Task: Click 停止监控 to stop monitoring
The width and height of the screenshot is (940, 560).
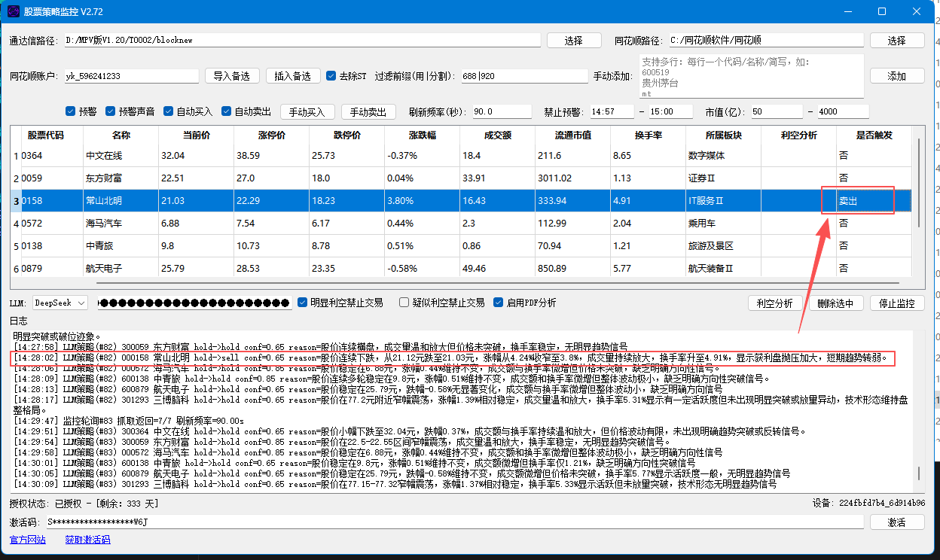Action: coord(897,302)
